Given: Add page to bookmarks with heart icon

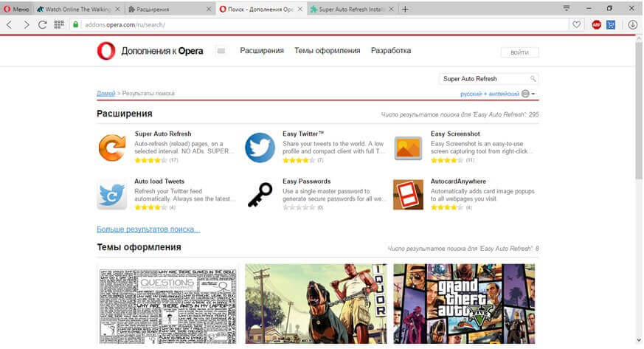Looking at the screenshot, I should 577,24.
